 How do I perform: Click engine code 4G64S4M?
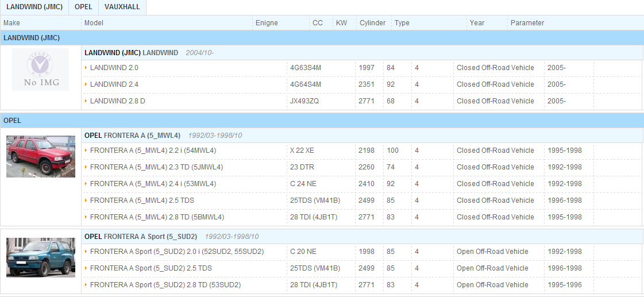coord(306,84)
